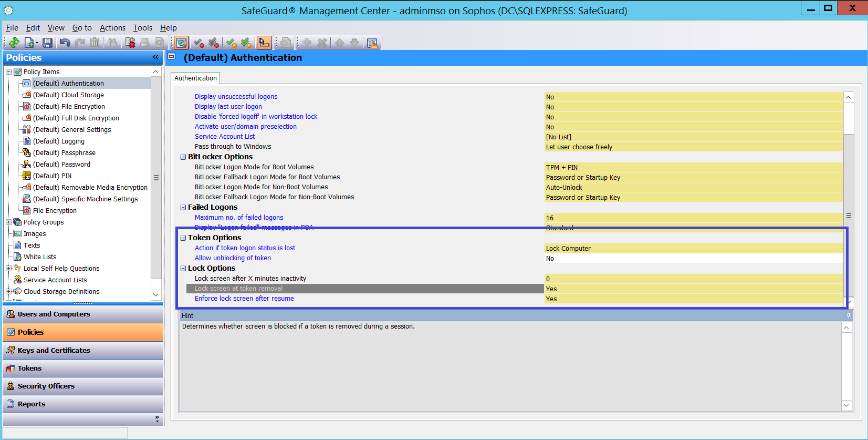This screenshot has height=440, width=868.
Task: Click the green Refresh arrows toolbar icon
Action: (x=14, y=43)
